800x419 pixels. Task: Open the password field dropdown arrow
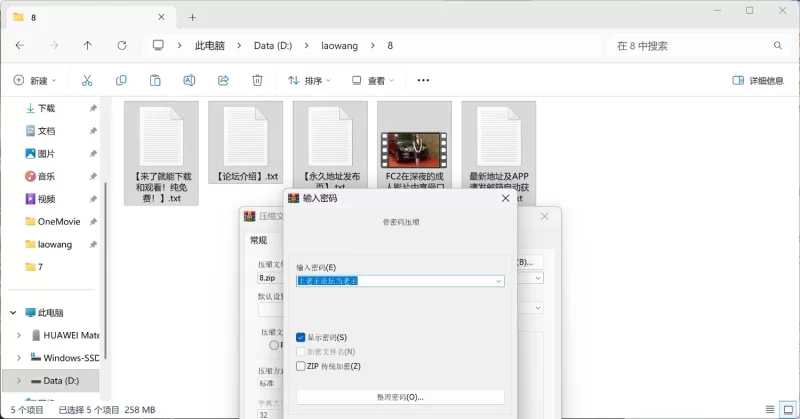tap(498, 281)
